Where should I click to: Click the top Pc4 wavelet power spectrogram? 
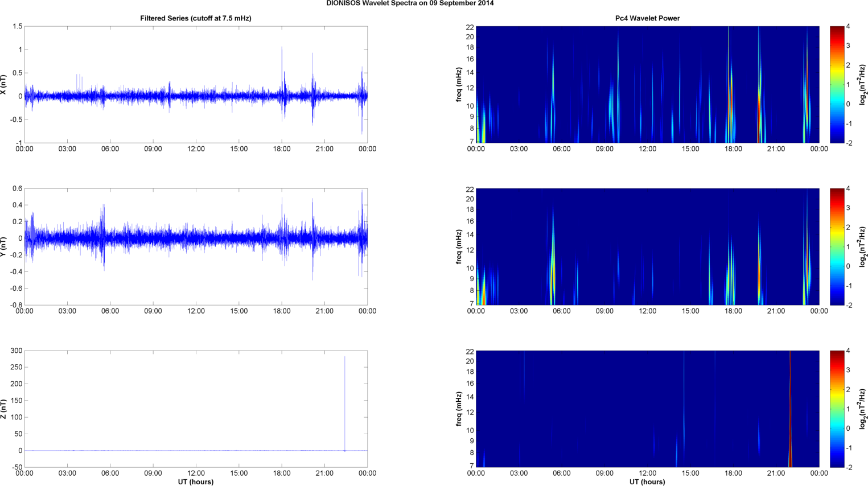[x=647, y=85]
